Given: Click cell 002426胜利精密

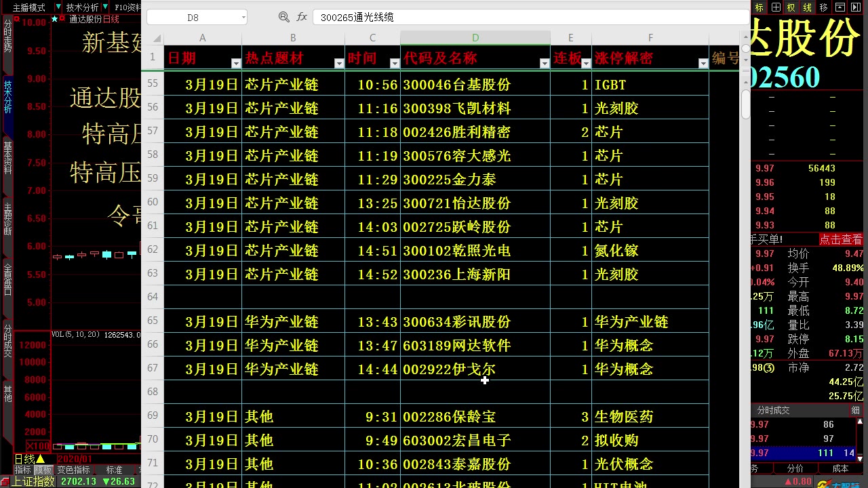Looking at the screenshot, I should (x=475, y=132).
